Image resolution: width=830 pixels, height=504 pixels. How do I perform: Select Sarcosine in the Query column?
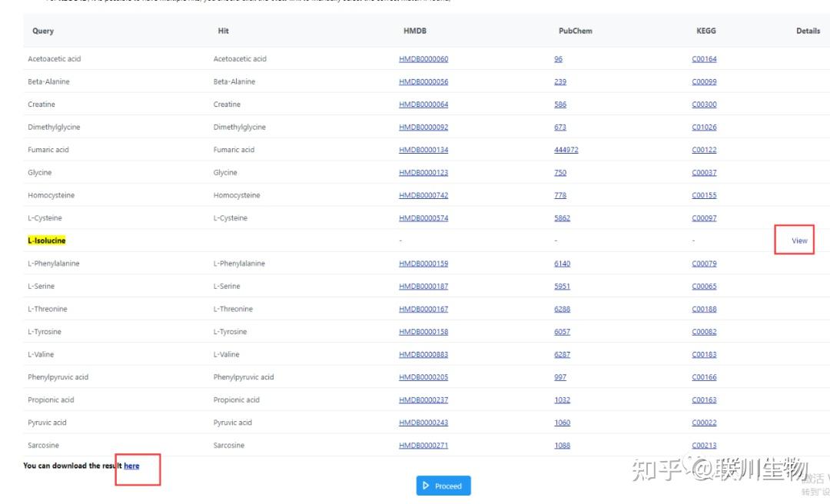point(43,446)
